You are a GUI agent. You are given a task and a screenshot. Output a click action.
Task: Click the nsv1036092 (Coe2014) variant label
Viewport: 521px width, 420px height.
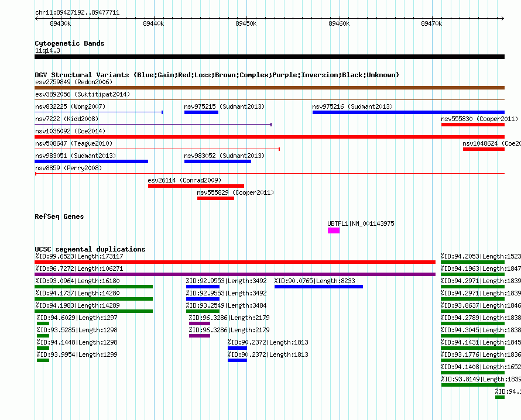(70, 131)
